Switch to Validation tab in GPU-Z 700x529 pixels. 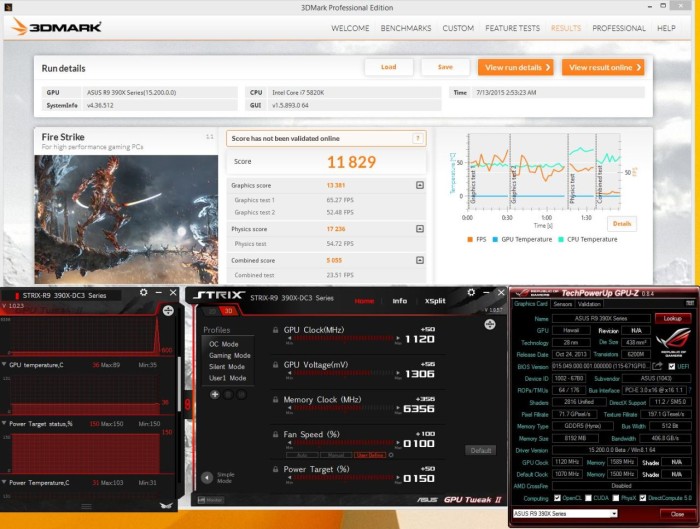(x=589, y=304)
